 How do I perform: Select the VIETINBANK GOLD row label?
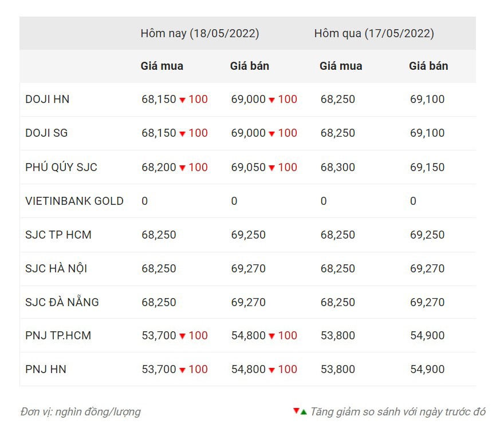(74, 201)
